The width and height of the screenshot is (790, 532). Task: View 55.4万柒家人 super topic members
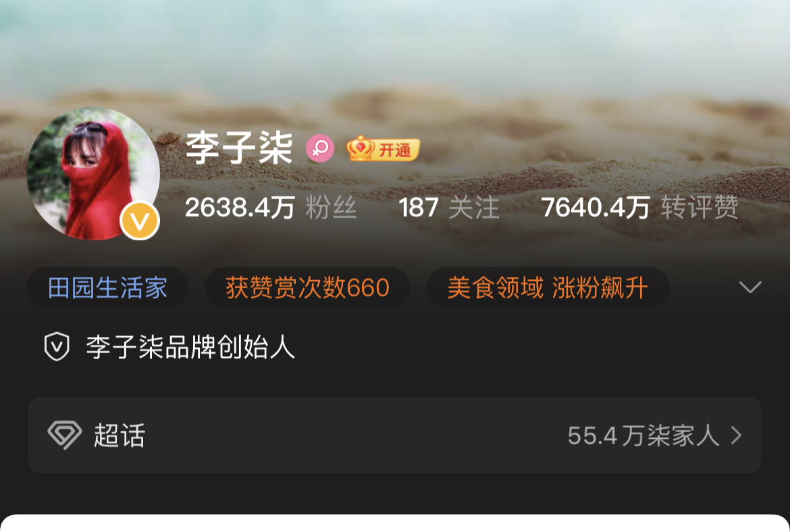click(x=643, y=435)
